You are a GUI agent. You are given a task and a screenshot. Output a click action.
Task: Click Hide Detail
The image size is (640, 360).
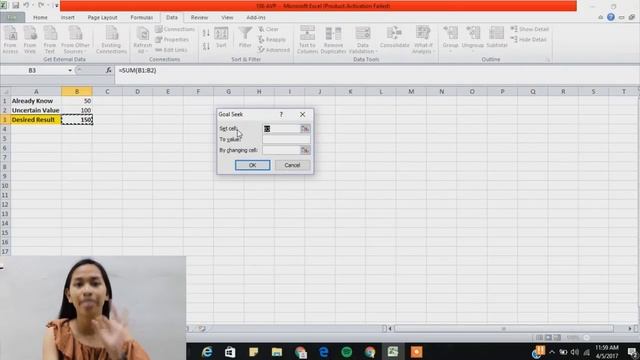click(x=529, y=40)
